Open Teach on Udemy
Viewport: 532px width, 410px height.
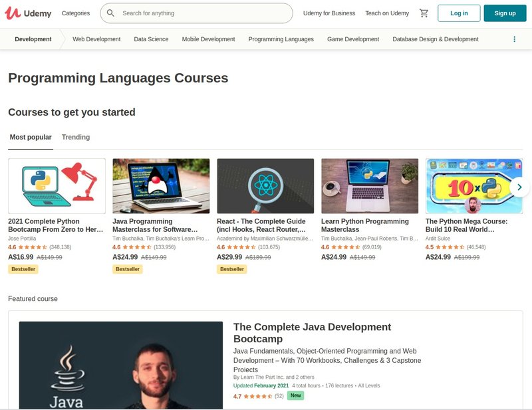click(387, 13)
